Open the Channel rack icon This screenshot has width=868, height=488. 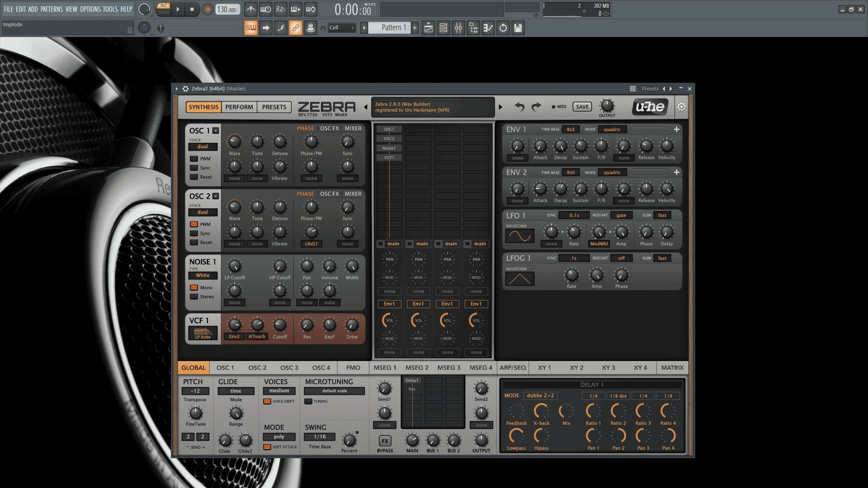[443, 28]
